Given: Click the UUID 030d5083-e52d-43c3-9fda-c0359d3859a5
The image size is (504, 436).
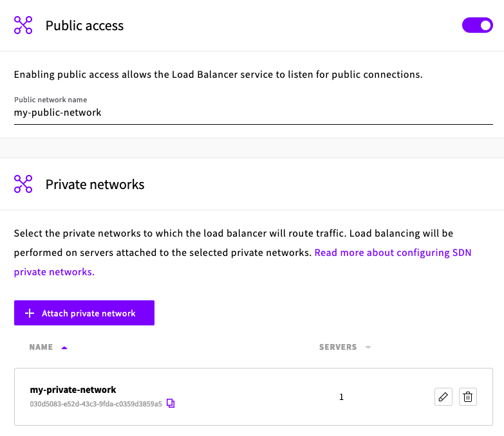Looking at the screenshot, I should click(96, 404).
